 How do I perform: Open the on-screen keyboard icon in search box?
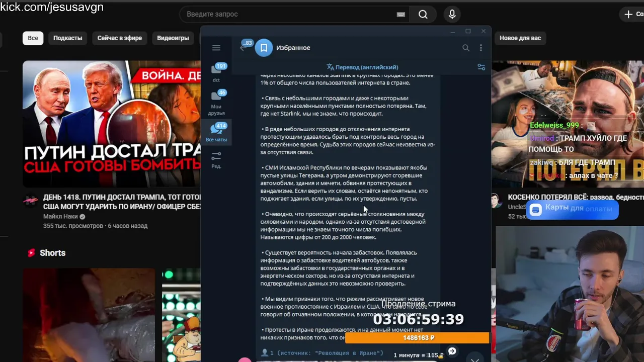[x=400, y=15]
